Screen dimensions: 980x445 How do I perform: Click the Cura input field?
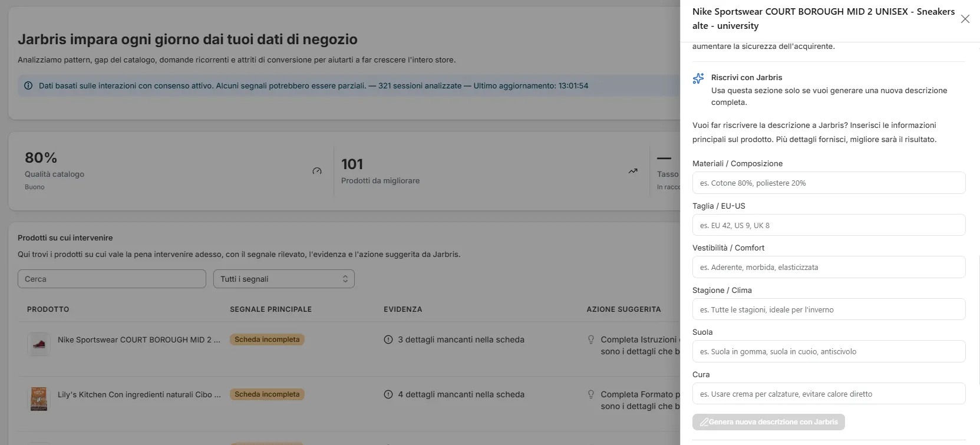pyautogui.click(x=829, y=394)
